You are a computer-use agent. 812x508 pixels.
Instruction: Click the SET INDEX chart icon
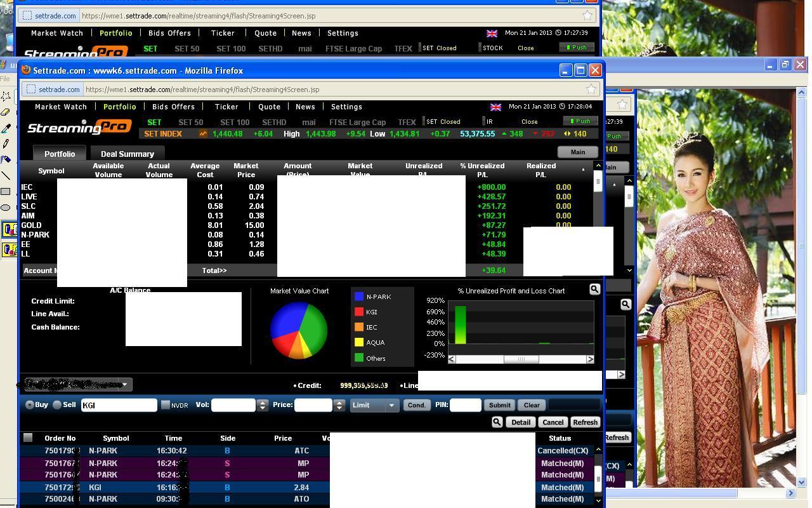tap(203, 134)
